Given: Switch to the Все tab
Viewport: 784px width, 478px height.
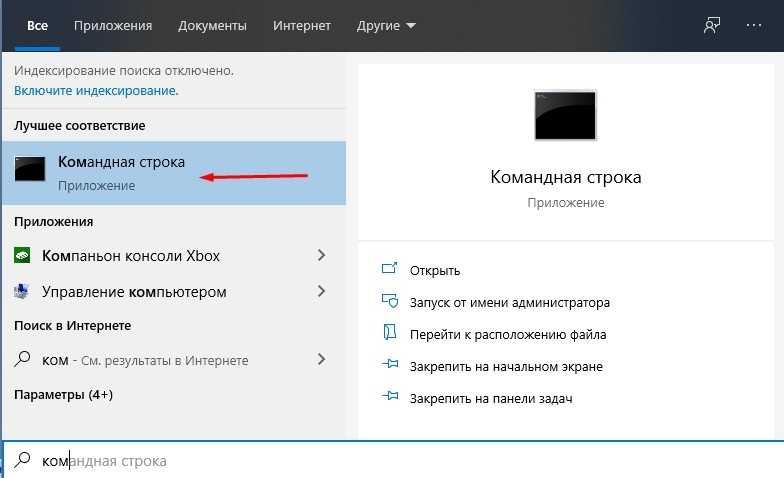Looking at the screenshot, I should [x=38, y=26].
